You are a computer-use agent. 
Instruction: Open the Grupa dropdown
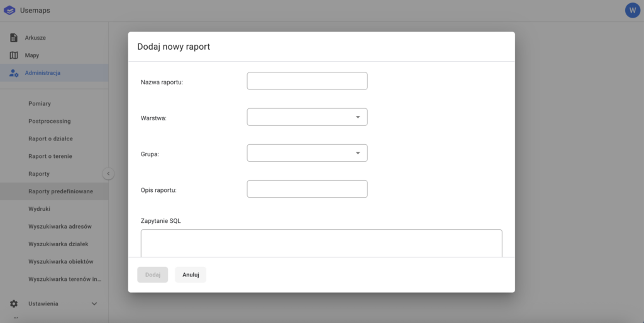pos(307,153)
